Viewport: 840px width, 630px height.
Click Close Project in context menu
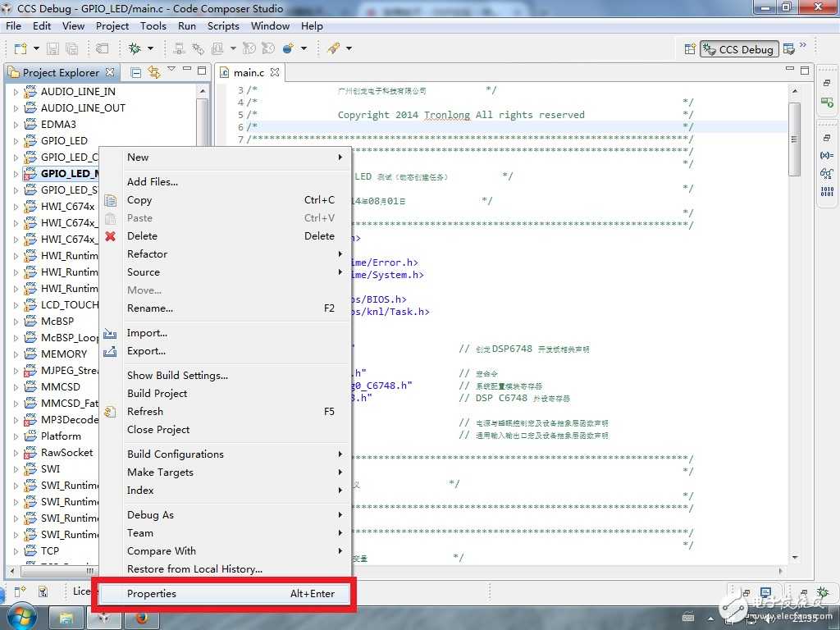pyautogui.click(x=158, y=430)
